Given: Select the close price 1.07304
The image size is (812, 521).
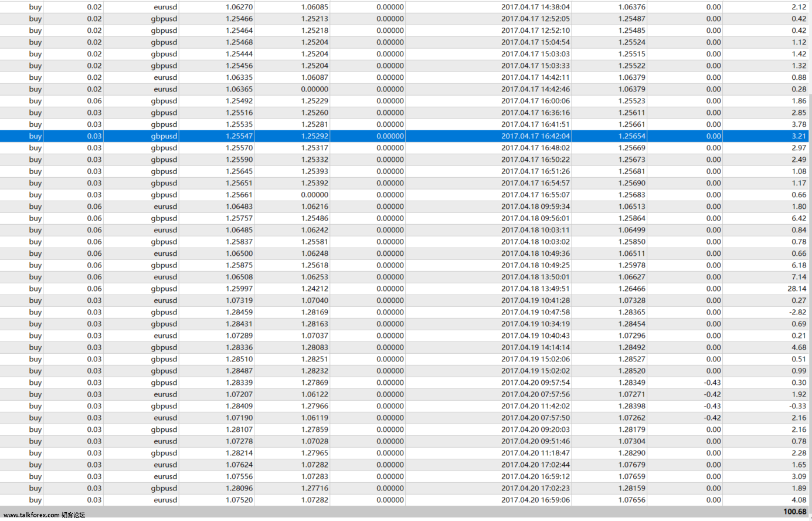Looking at the screenshot, I should 631,441.
